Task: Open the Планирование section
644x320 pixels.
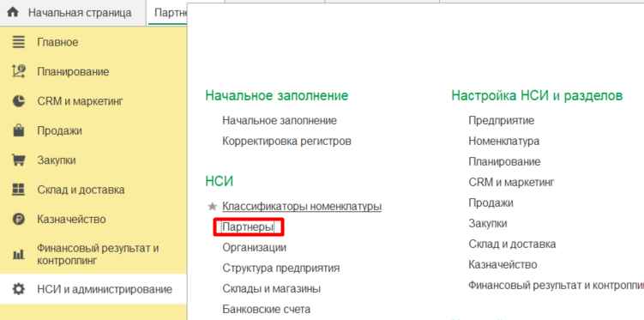Action: tap(73, 71)
